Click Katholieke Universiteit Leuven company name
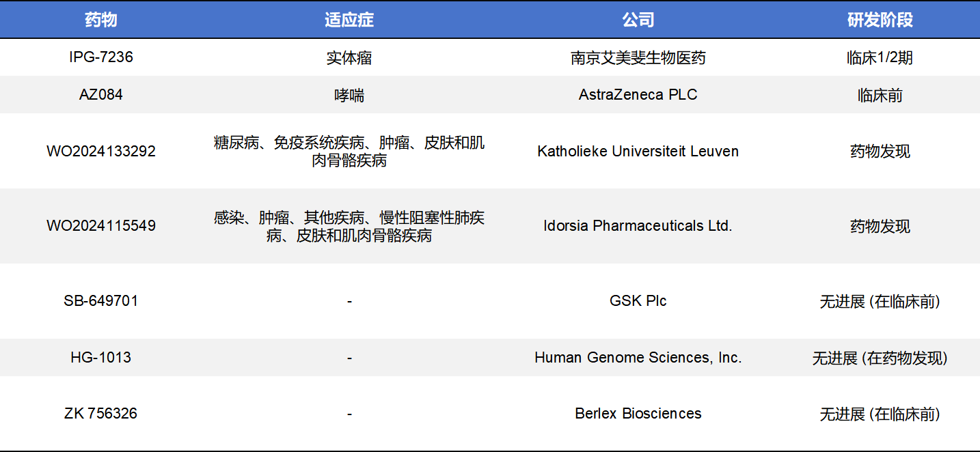The width and height of the screenshot is (980, 452). (638, 151)
